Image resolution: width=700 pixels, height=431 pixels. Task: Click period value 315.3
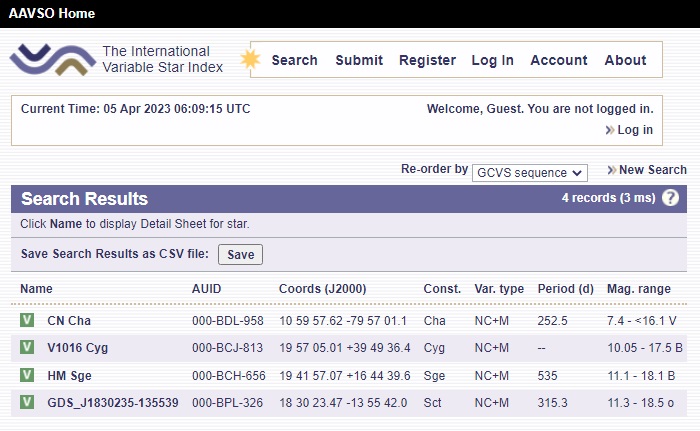pyautogui.click(x=552, y=403)
